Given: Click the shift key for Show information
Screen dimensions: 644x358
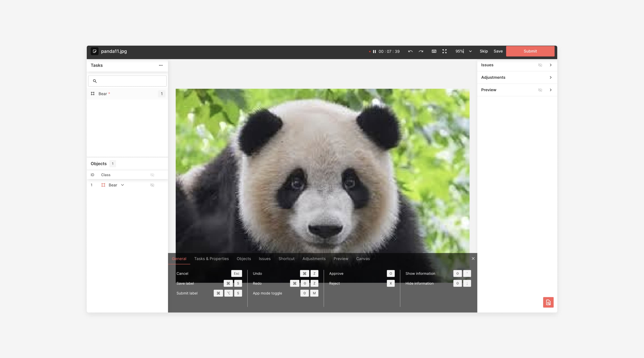Looking at the screenshot, I should click(x=458, y=274).
